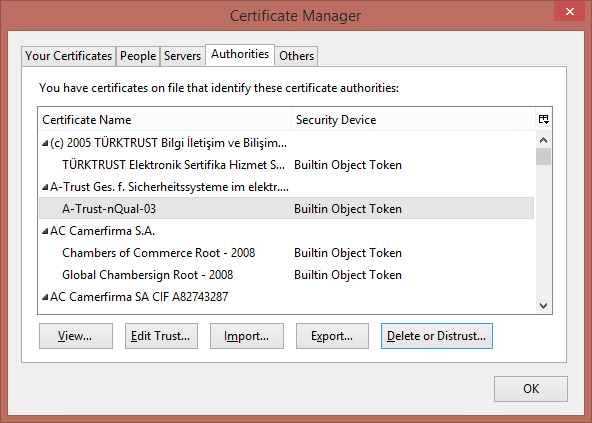Click the Delete or Distrust... button
The image size is (592, 423).
(437, 336)
